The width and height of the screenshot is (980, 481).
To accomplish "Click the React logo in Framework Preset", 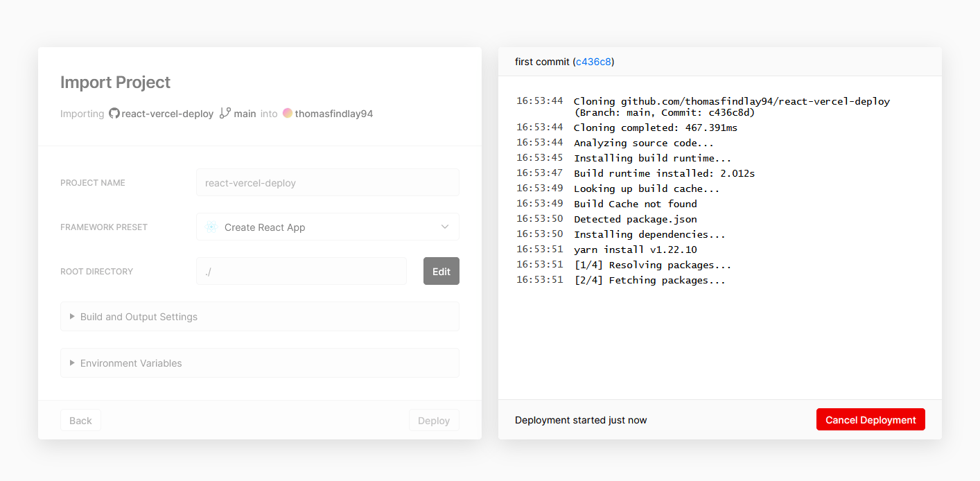I will pos(211,227).
